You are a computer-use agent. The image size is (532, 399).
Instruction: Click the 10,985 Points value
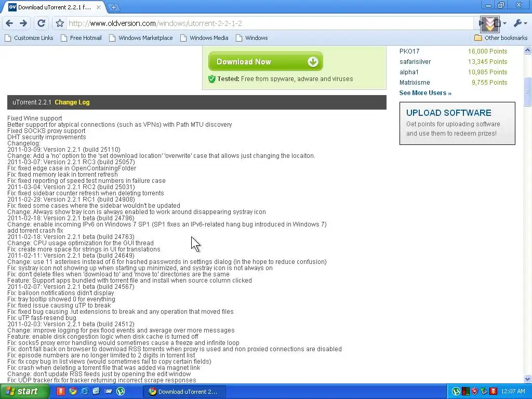[487, 72]
